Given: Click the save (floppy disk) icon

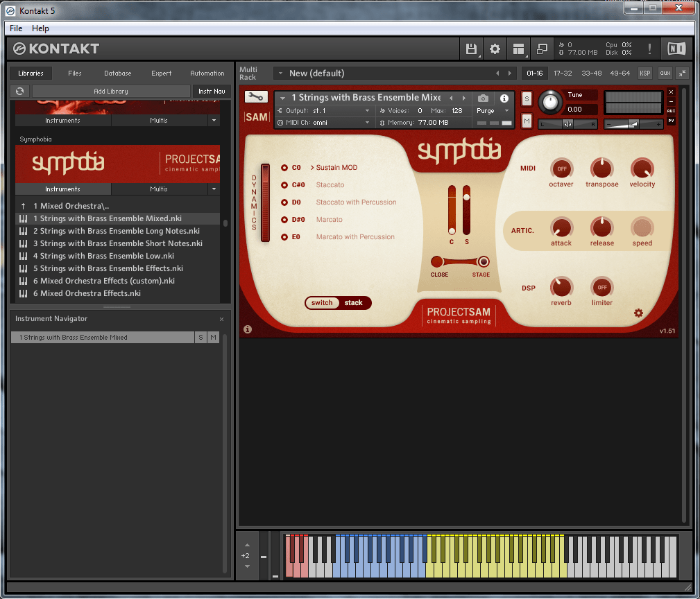Looking at the screenshot, I should [x=471, y=49].
